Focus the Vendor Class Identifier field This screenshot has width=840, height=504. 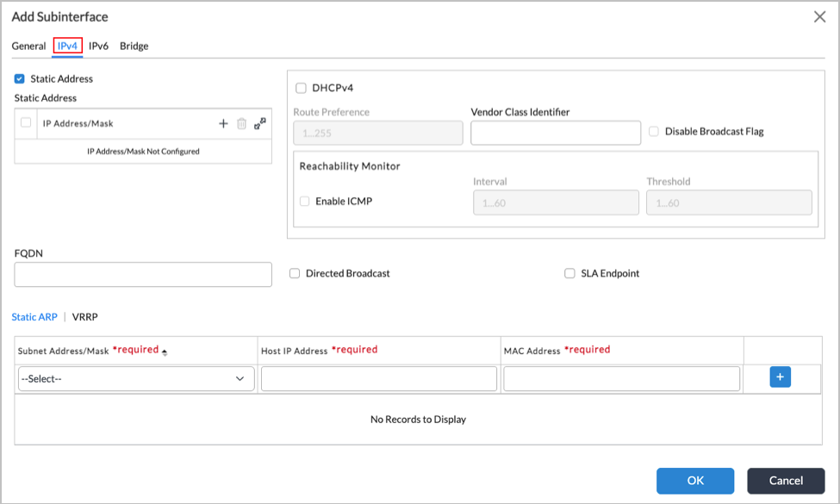tap(556, 133)
